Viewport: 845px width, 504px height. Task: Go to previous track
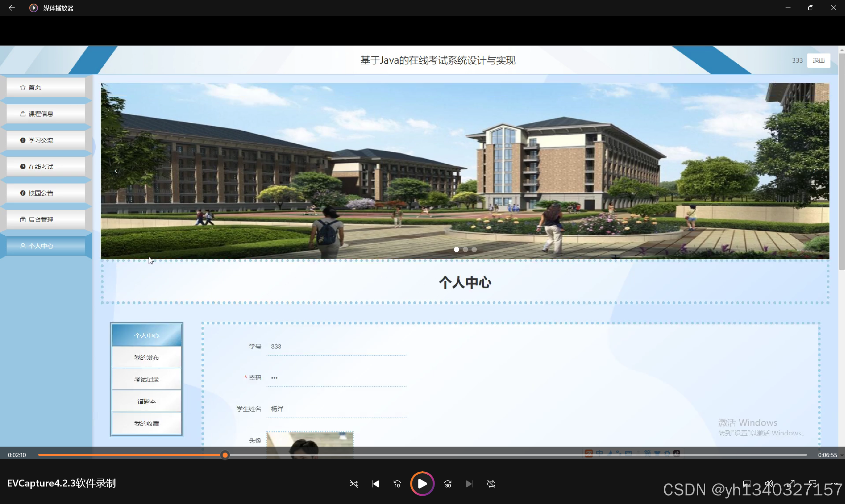tap(375, 484)
